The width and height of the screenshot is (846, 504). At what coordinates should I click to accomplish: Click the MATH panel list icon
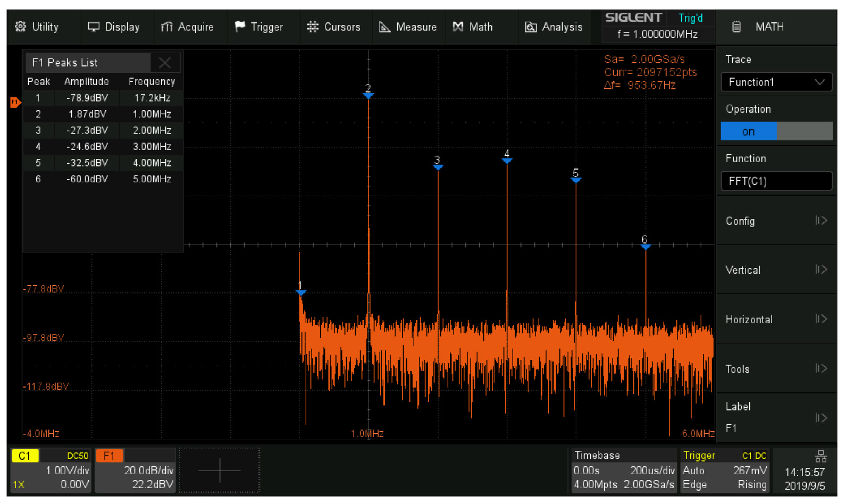coord(736,27)
